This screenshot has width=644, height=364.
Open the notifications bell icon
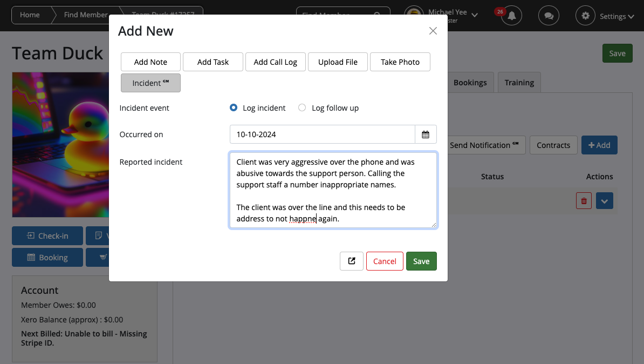click(511, 16)
